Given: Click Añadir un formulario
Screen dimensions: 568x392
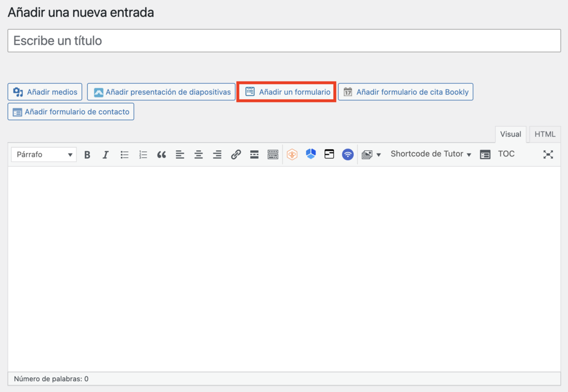Looking at the screenshot, I should pos(286,91).
